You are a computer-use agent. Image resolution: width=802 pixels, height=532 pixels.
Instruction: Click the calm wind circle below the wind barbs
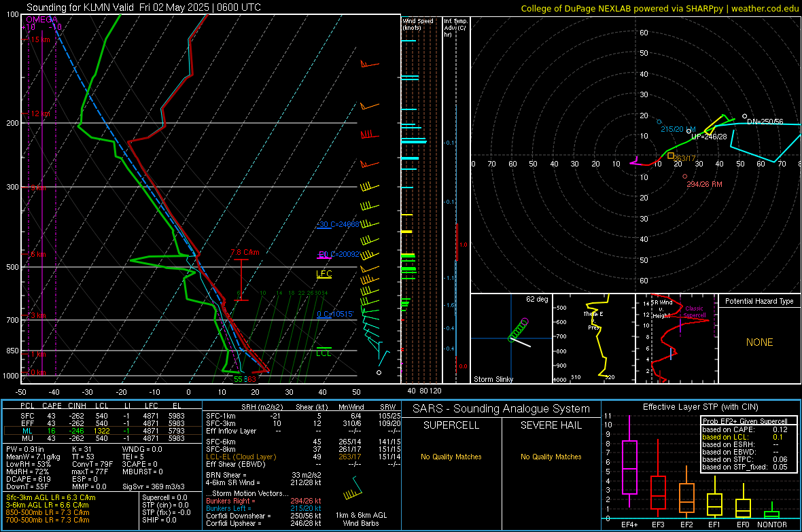pos(379,372)
